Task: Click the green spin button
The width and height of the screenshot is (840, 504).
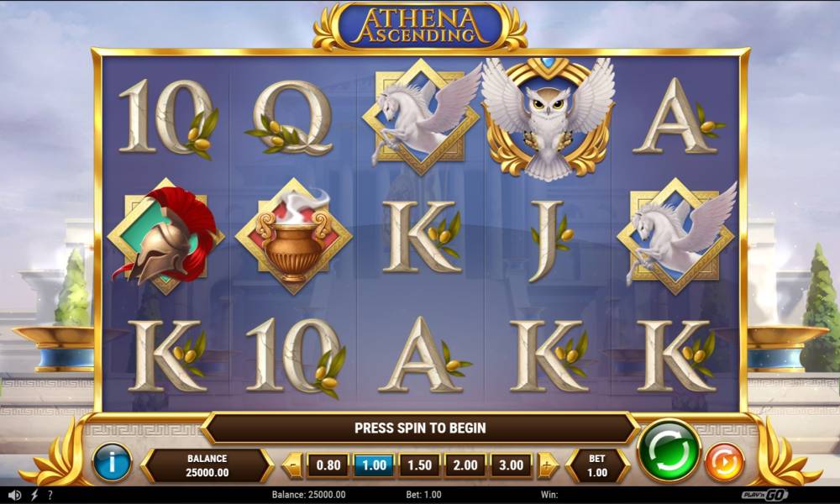Action: coord(669,451)
